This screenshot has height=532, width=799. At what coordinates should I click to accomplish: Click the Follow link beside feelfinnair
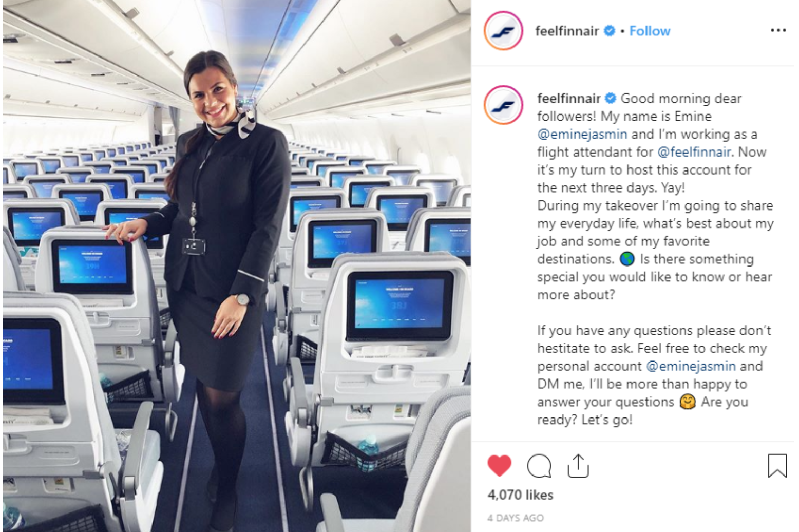tap(650, 31)
